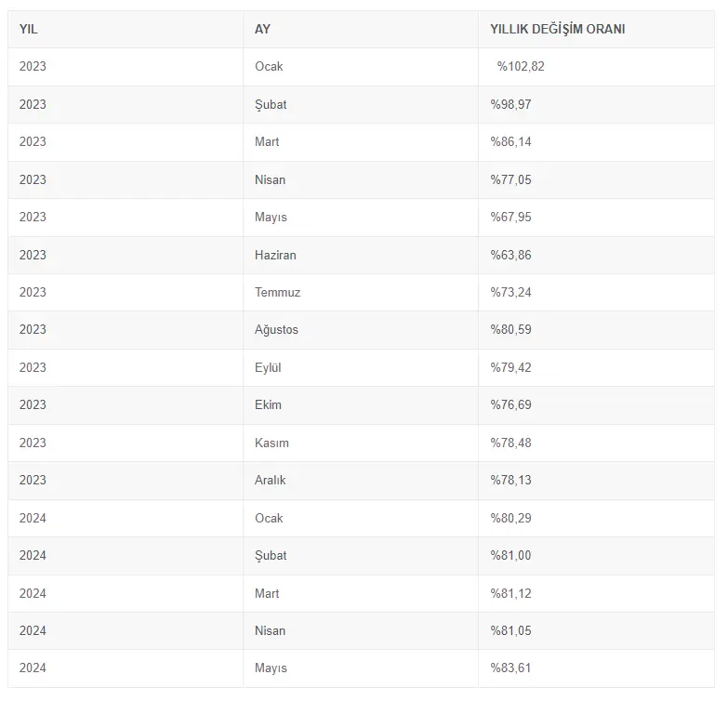
Task: Click the 2023 Şubat month cell
Action: pyautogui.click(x=361, y=104)
